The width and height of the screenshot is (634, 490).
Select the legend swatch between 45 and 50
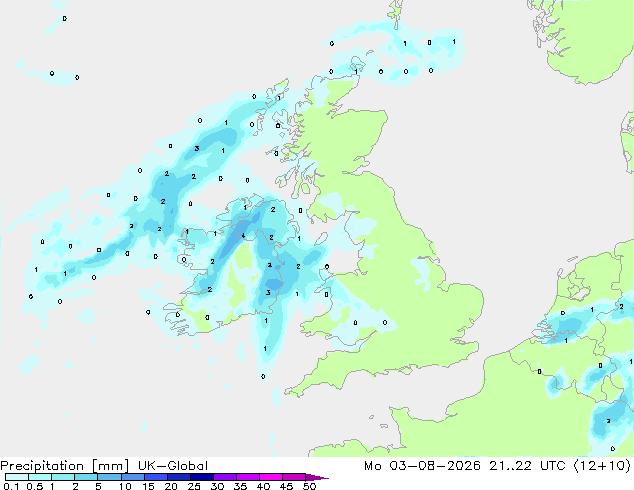click(294, 477)
